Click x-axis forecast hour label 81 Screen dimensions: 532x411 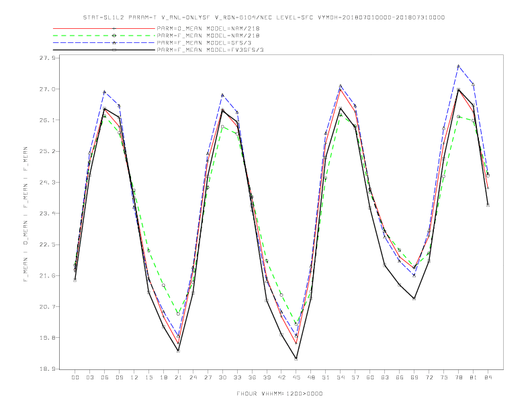coord(474,377)
